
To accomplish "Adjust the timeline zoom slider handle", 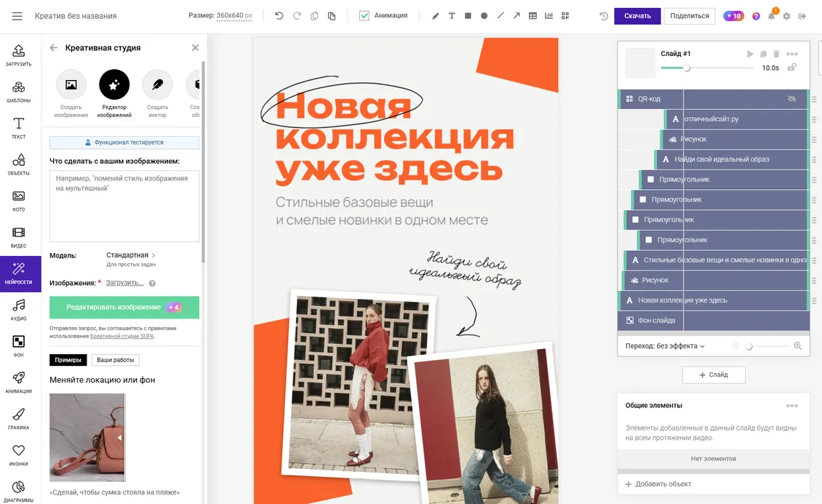I will pyautogui.click(x=749, y=346).
